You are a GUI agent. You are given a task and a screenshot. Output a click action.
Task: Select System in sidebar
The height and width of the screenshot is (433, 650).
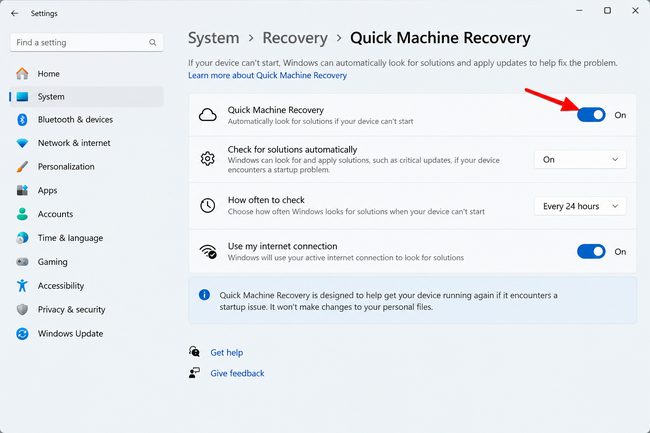[87, 97]
